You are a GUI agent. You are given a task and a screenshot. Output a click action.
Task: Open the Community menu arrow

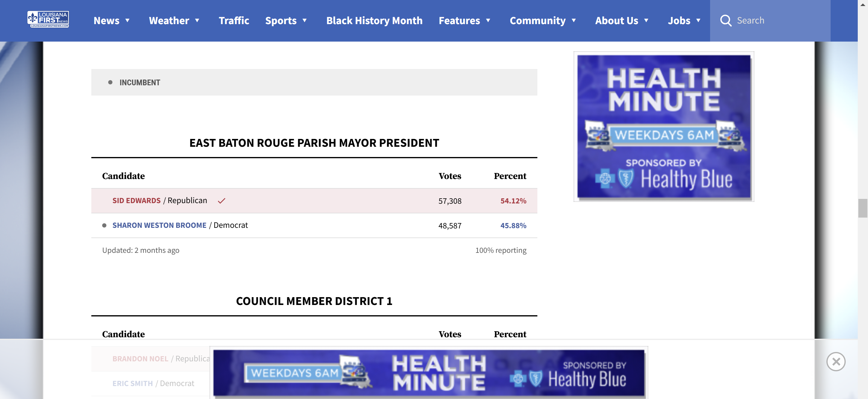pos(574,20)
